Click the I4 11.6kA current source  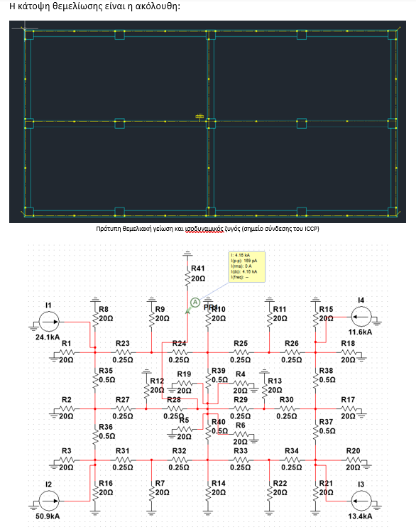click(361, 317)
